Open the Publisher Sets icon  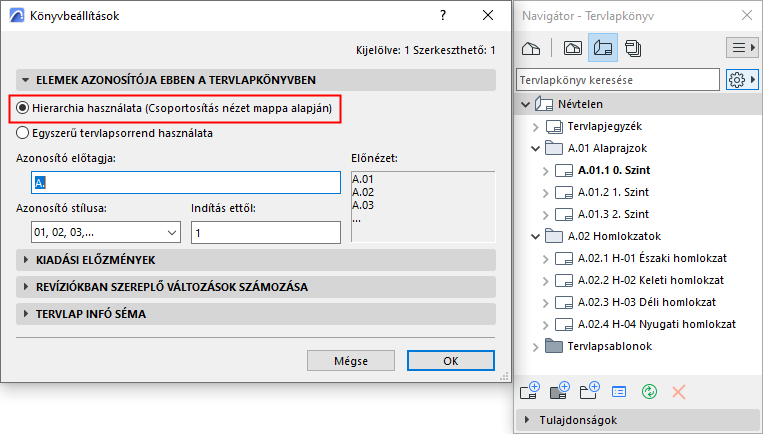click(634, 48)
